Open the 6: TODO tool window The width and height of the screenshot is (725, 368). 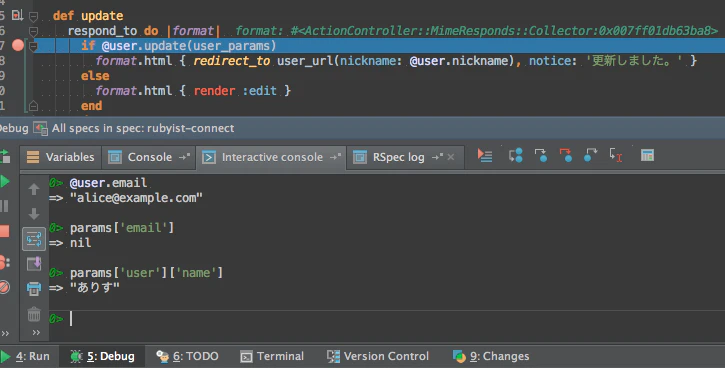pos(187,356)
